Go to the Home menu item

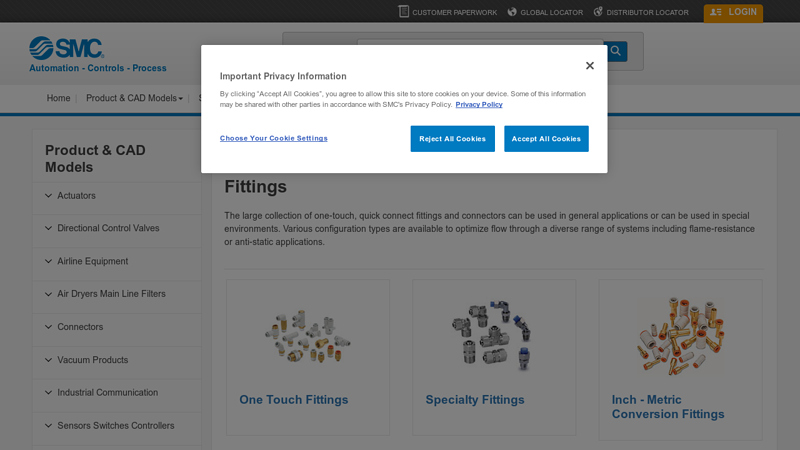click(58, 98)
